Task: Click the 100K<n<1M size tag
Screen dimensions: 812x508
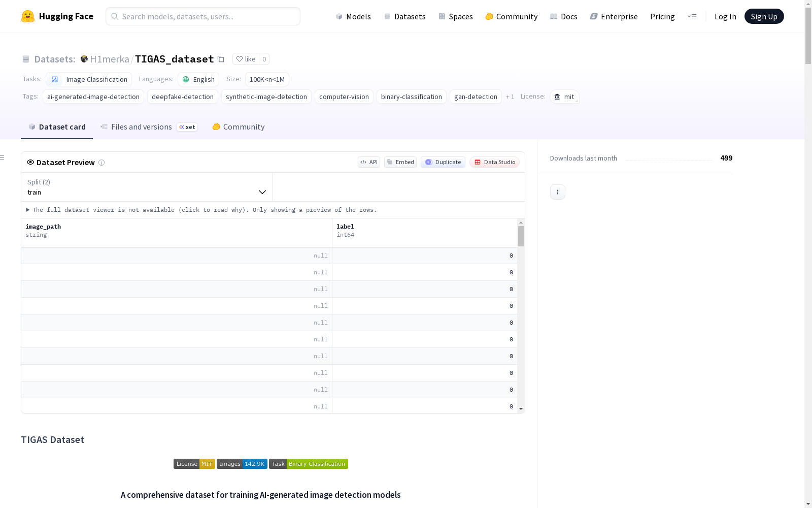Action: 267,79
